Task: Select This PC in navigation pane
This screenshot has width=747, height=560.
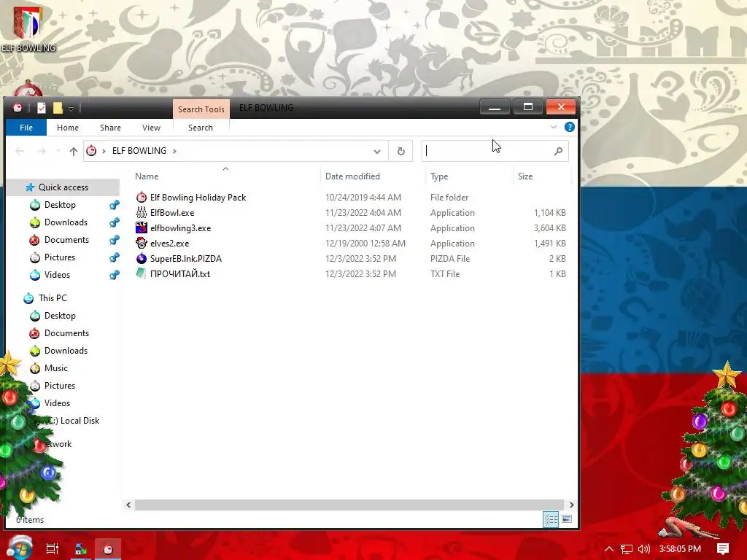Action: click(53, 298)
